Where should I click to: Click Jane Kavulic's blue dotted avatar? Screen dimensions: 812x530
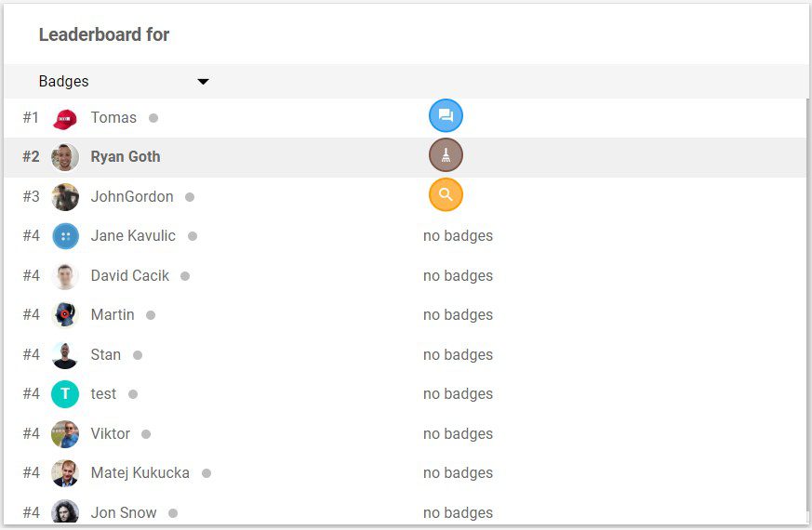[65, 236]
